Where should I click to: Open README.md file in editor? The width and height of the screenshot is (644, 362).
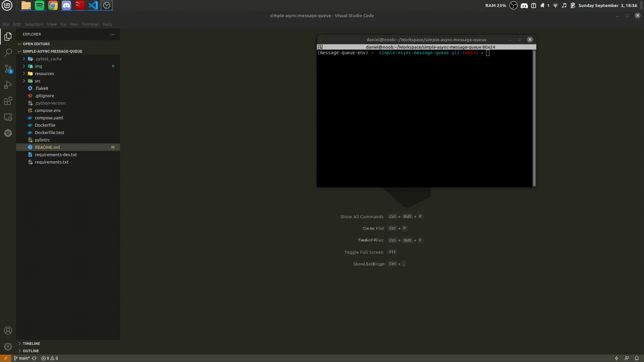click(x=47, y=147)
